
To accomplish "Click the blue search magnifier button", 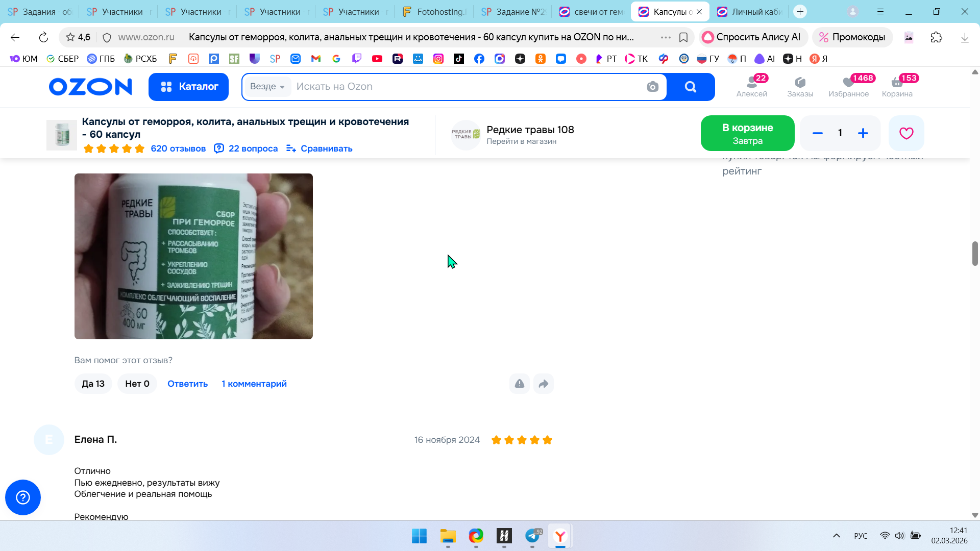I will [691, 87].
